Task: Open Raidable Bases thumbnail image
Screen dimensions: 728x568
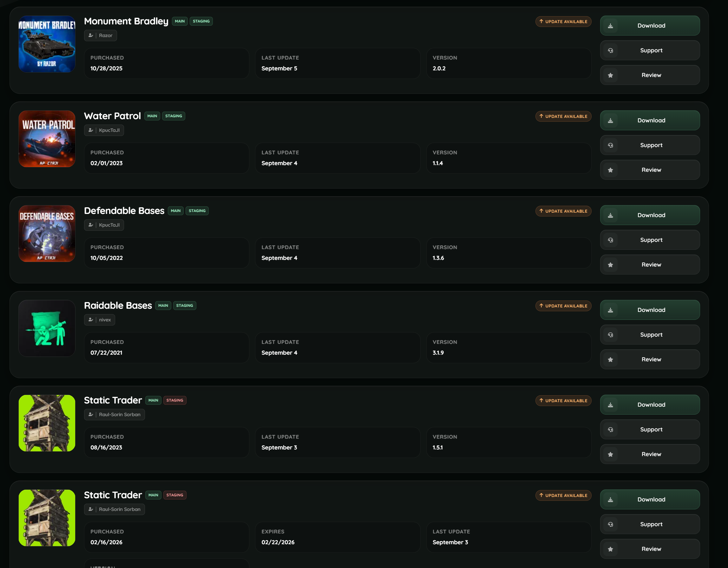Action: pos(47,328)
